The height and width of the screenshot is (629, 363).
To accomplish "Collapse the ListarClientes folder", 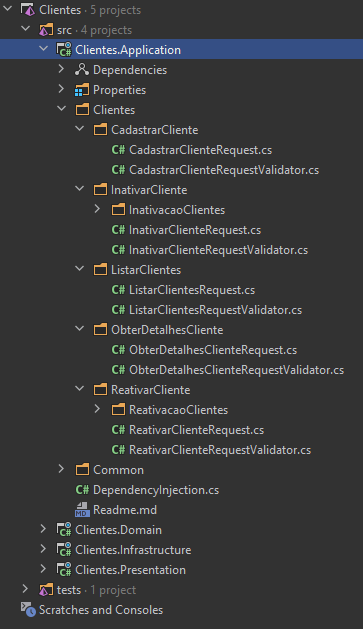I will (80, 268).
